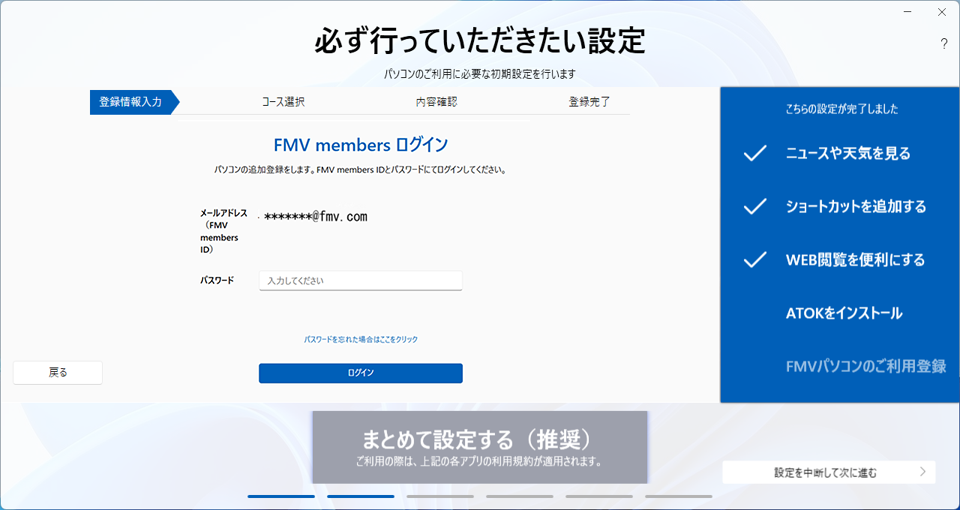Select the 登録完了 step tab
This screenshot has height=510, width=960.
[x=589, y=102]
